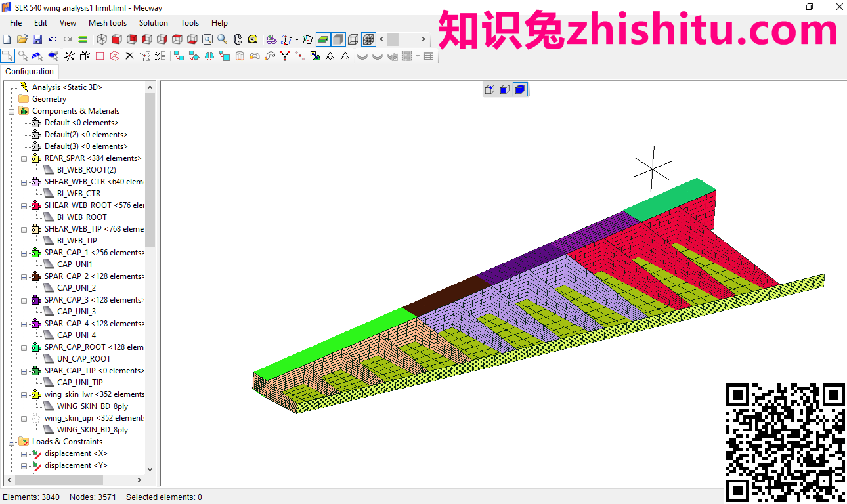Toggle the wireframe cube display mode
Viewport: 847px width, 504px height.
(353, 39)
